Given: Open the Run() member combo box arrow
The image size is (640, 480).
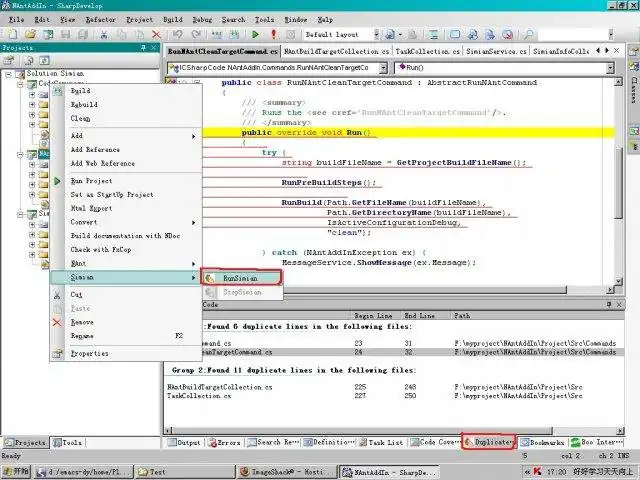Looking at the screenshot, I should [x=610, y=68].
